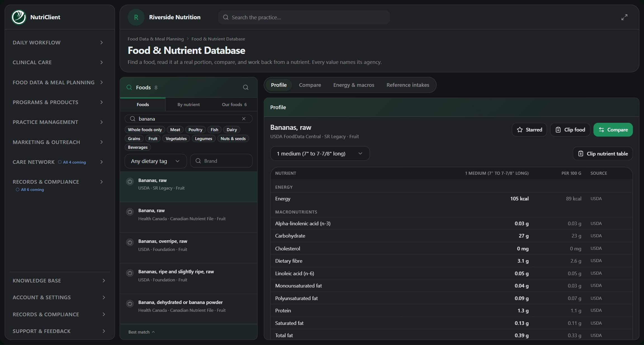The image size is (644, 345).
Task: Open the Energy & macros tab
Action: click(354, 85)
